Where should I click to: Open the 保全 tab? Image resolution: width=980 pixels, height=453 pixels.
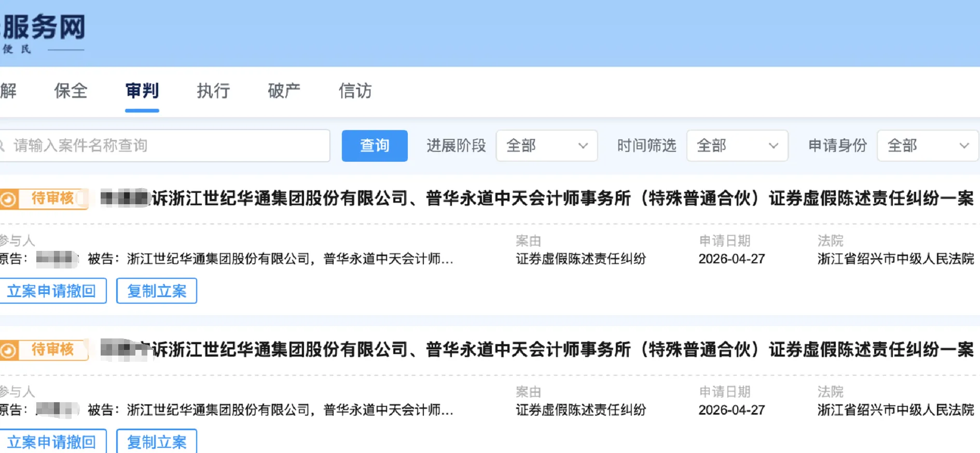(x=71, y=91)
